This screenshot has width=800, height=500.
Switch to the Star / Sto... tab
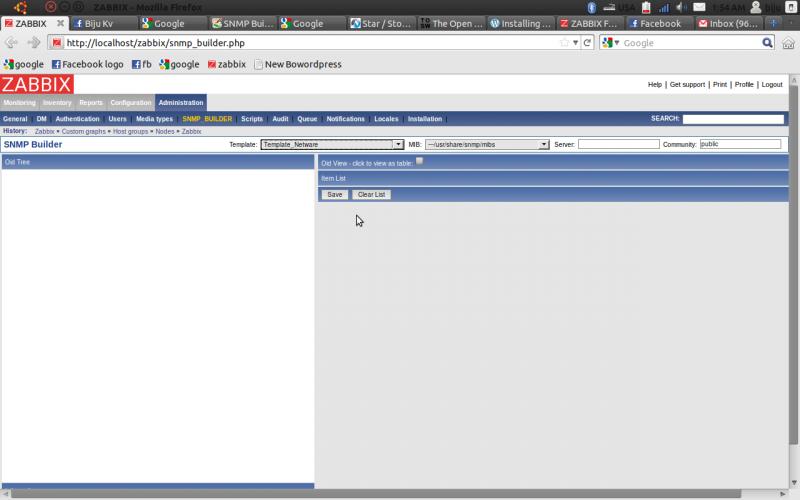[381, 23]
